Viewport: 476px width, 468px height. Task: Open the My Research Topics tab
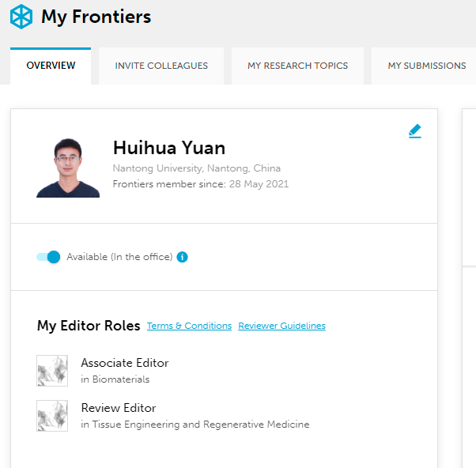(x=297, y=66)
